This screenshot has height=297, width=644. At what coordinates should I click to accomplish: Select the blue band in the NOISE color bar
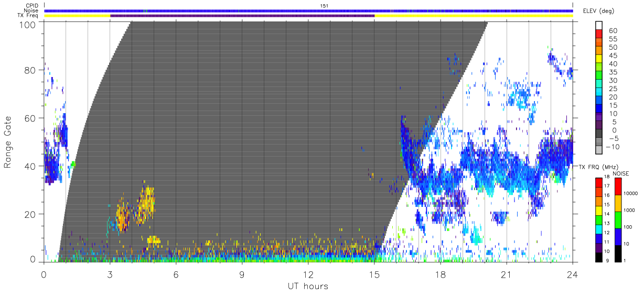pos(618,237)
